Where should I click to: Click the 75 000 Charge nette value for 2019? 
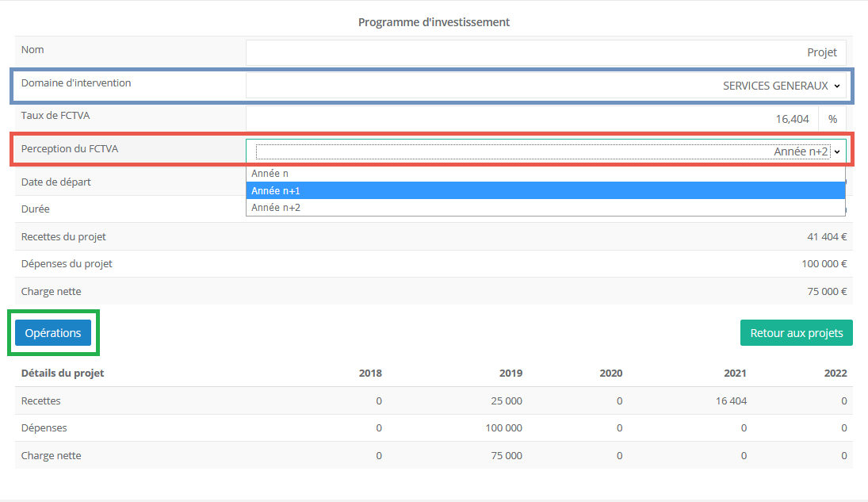pyautogui.click(x=507, y=456)
